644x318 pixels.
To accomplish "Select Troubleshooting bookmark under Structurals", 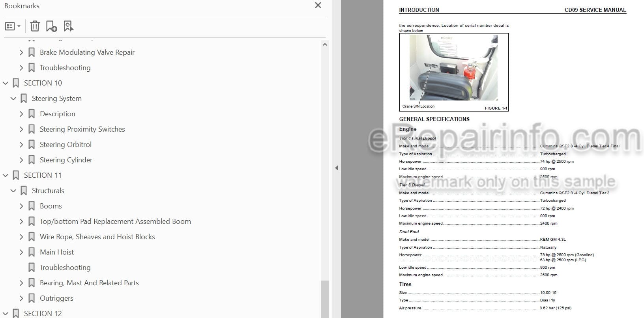I will click(65, 268).
